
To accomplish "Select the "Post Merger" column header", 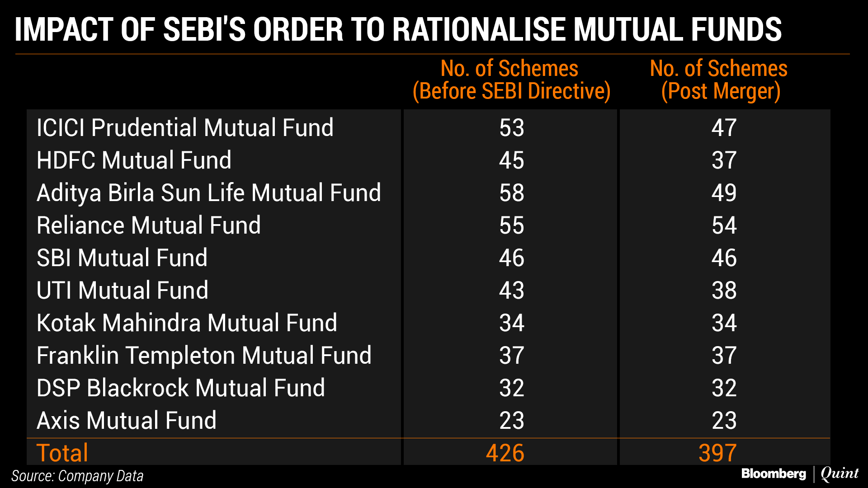I will point(719,80).
